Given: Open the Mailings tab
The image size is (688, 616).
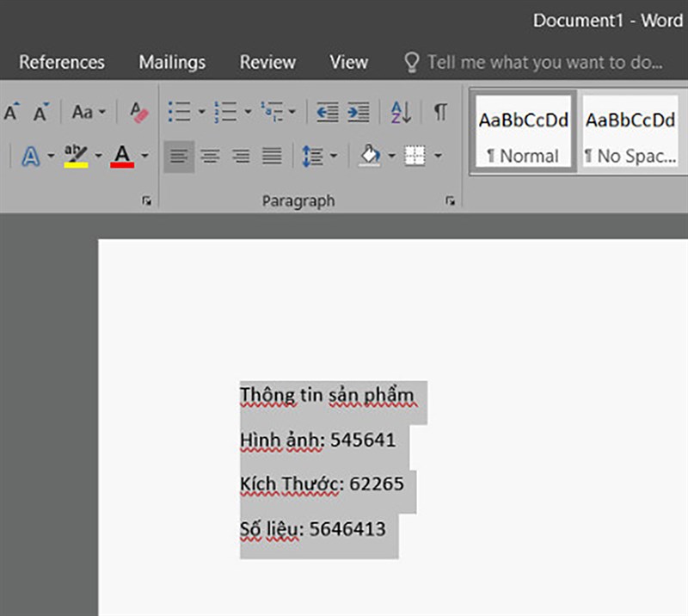Looking at the screenshot, I should (171, 62).
